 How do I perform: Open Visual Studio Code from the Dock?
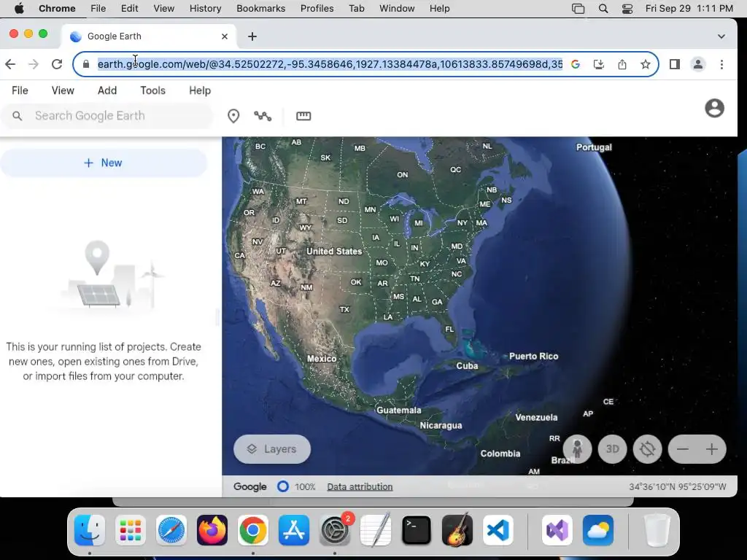coord(498,530)
